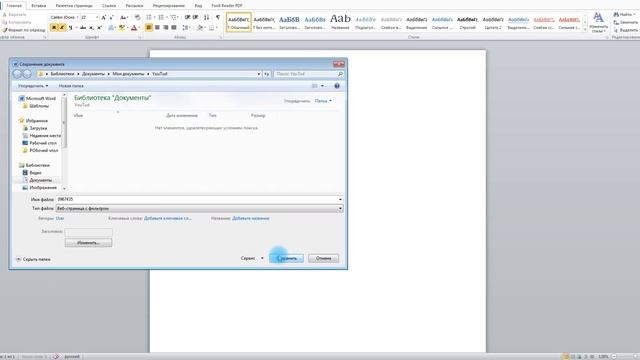The height and width of the screenshot is (360, 640).
Task: Open Папка arrangement dropdown
Action: [323, 101]
